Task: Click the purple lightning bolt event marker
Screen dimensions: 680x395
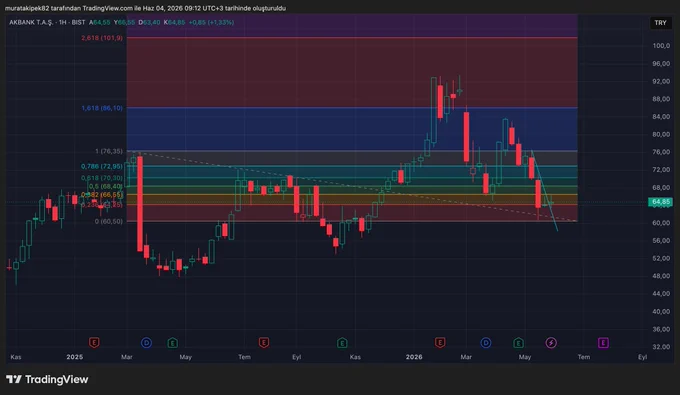Action: click(551, 343)
